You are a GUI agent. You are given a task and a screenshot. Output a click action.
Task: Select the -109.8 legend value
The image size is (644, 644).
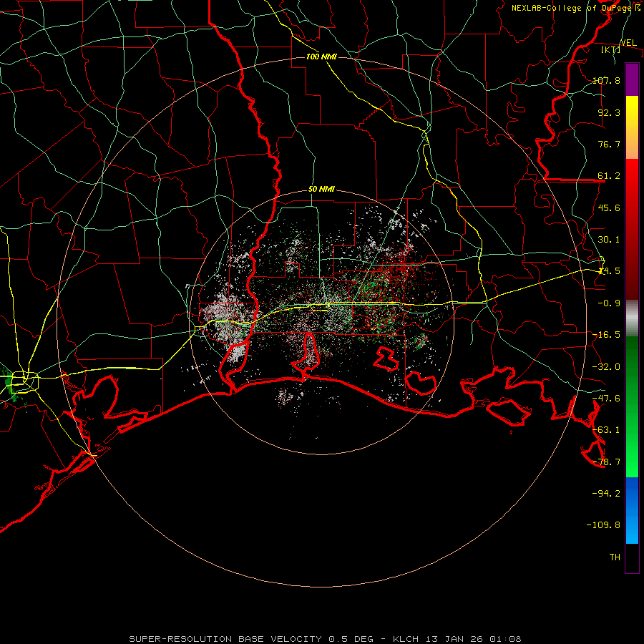tap(603, 525)
